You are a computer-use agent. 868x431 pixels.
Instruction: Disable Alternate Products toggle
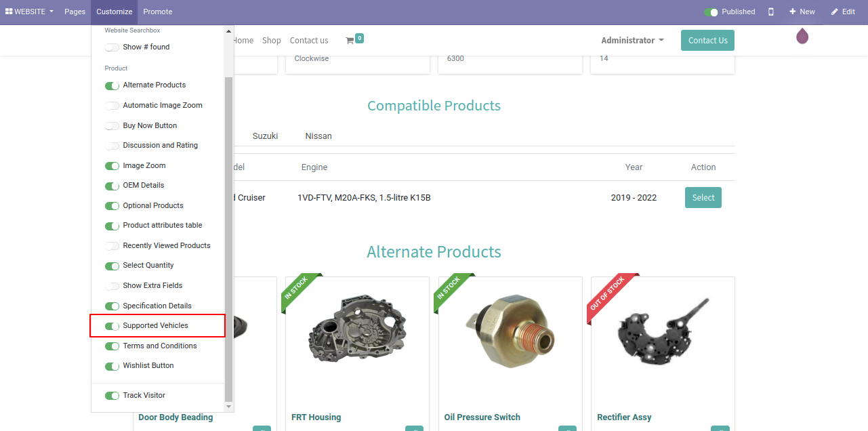point(112,85)
